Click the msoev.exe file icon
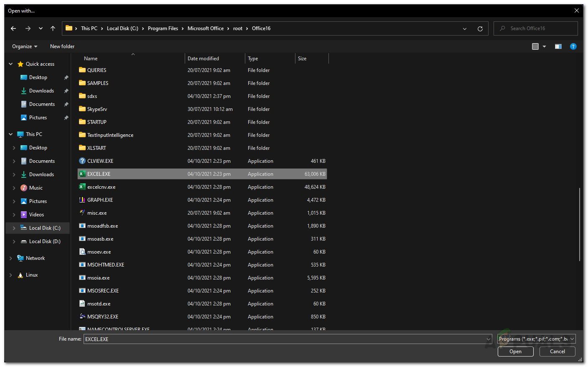This screenshot has width=588, height=367. pos(82,252)
